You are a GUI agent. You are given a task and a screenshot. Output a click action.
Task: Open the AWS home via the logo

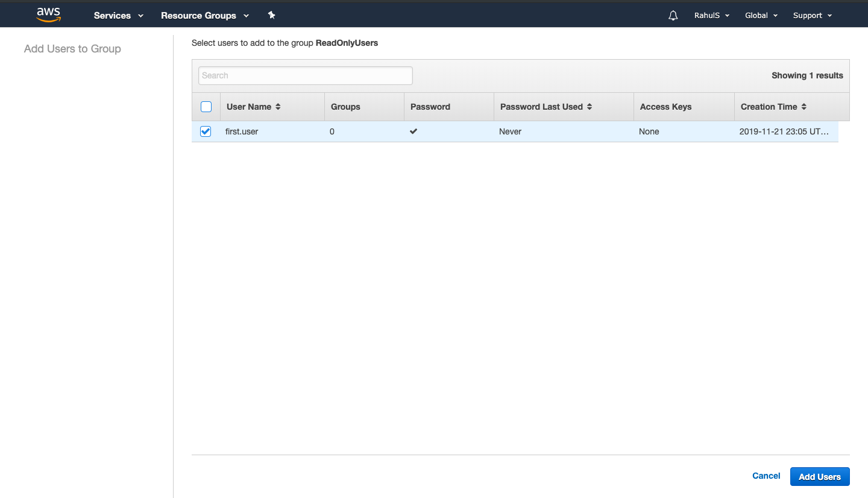(x=48, y=14)
